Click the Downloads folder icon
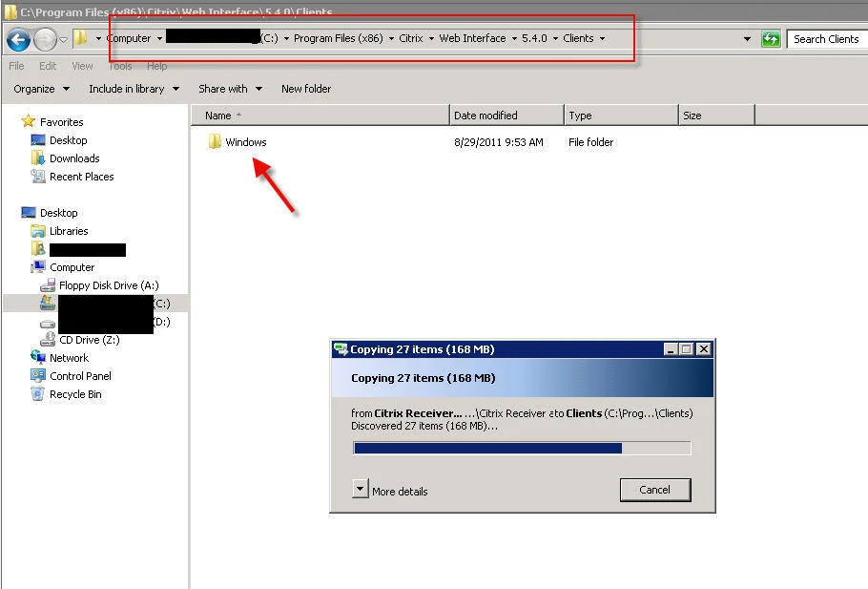Viewport: 868px width, 589px height. (x=37, y=158)
